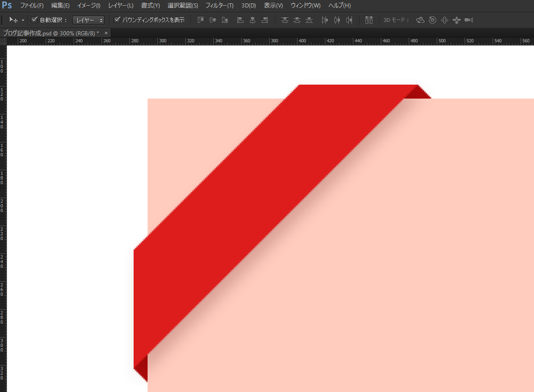Open the フィルター(T) menu
The image size is (534, 392).
pyautogui.click(x=219, y=6)
